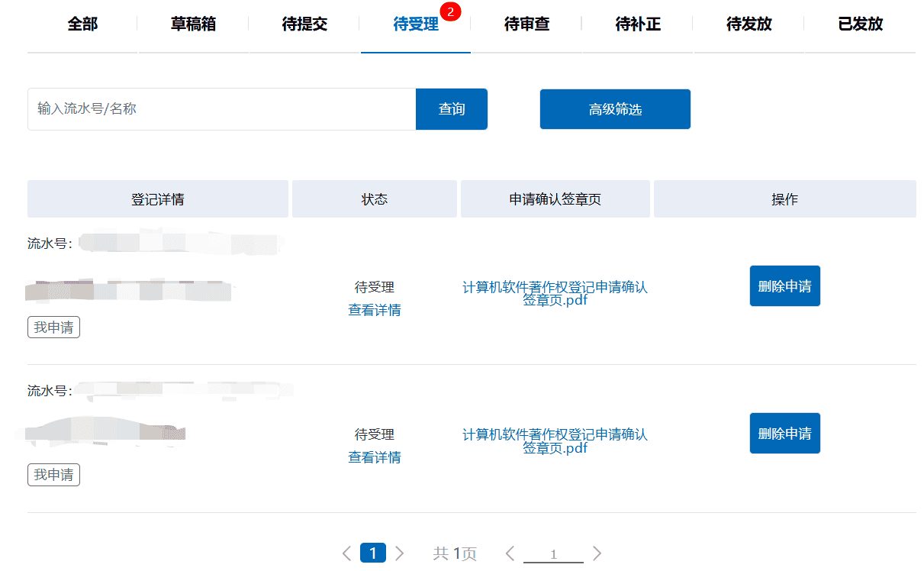The image size is (924, 571).
Task: Click the page number input in the pagination bar
Action: [x=554, y=553]
